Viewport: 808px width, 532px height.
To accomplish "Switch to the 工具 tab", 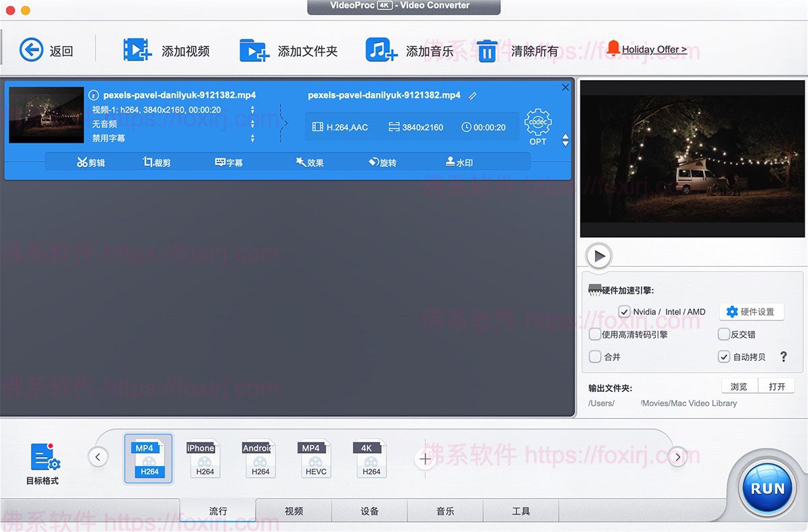I will (x=520, y=512).
